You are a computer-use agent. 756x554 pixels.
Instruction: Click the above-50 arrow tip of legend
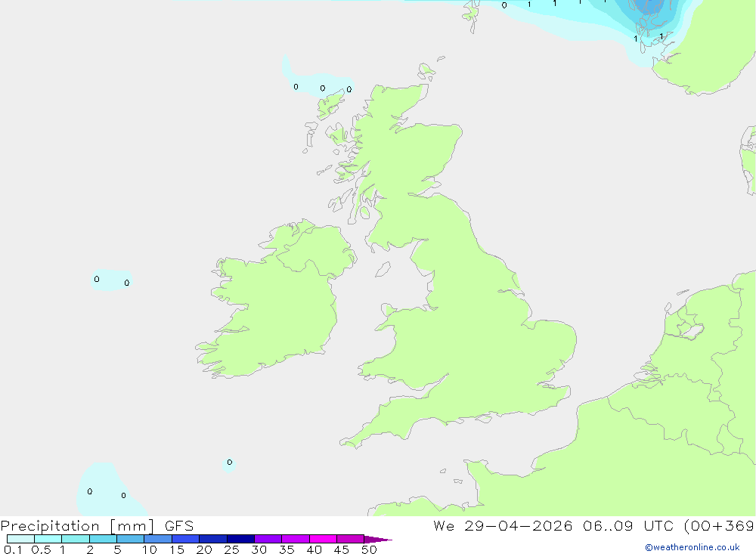coord(378,539)
